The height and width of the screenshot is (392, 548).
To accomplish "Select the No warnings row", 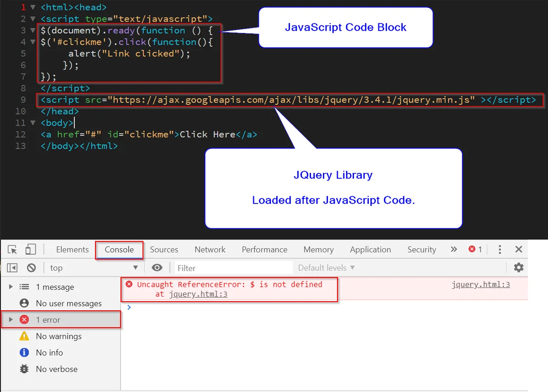I will coord(60,336).
